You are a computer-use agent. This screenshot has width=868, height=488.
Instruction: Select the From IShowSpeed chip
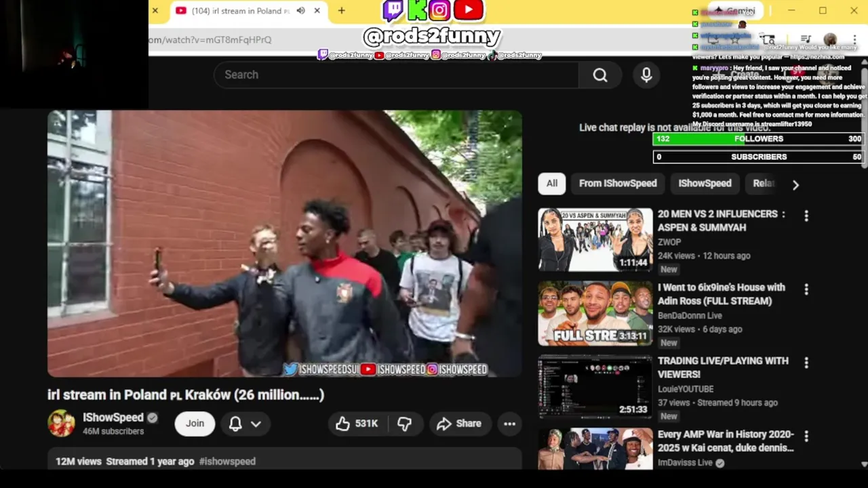pyautogui.click(x=618, y=184)
